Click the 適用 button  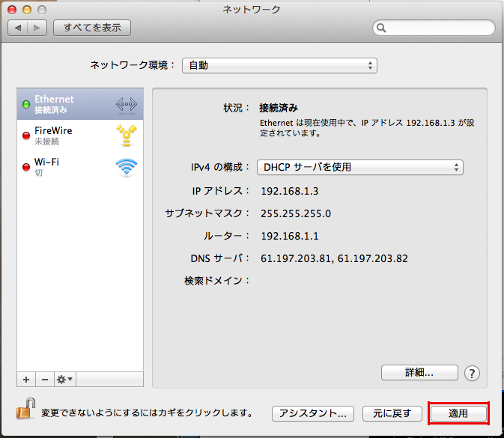coord(458,413)
